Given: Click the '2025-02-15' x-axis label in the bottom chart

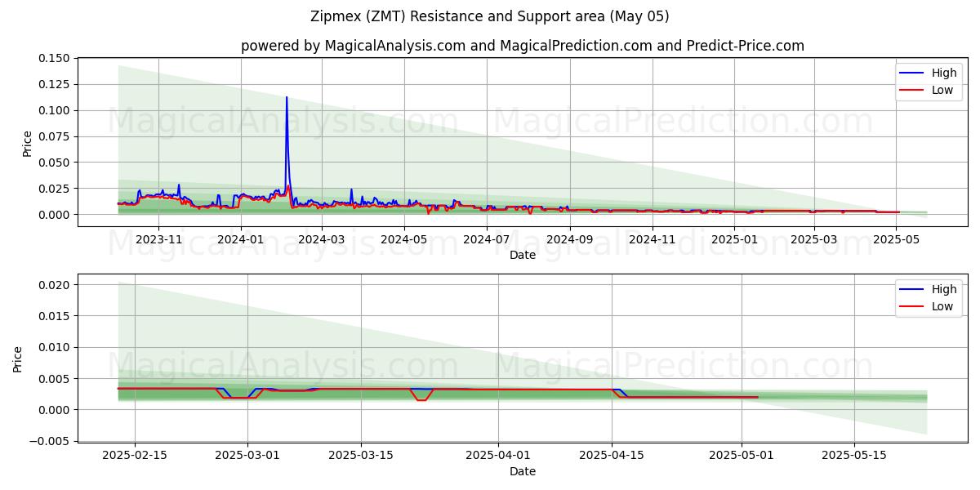Looking at the screenshot, I should pos(135,456).
